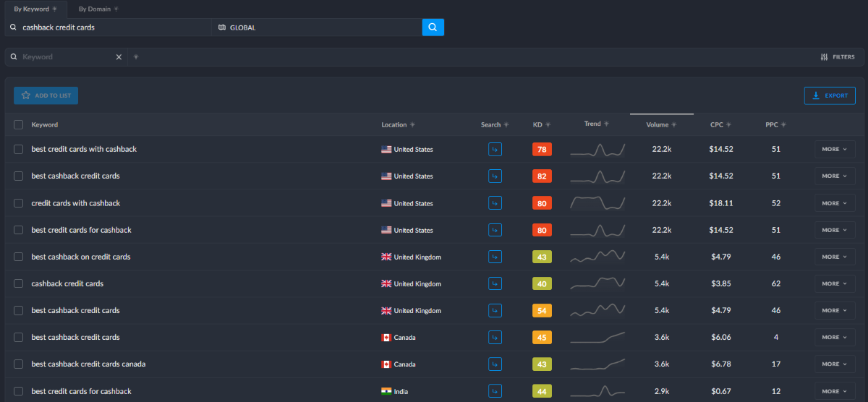The height and width of the screenshot is (402, 868).
Task: Click the download icon in Export button
Action: [x=816, y=95]
